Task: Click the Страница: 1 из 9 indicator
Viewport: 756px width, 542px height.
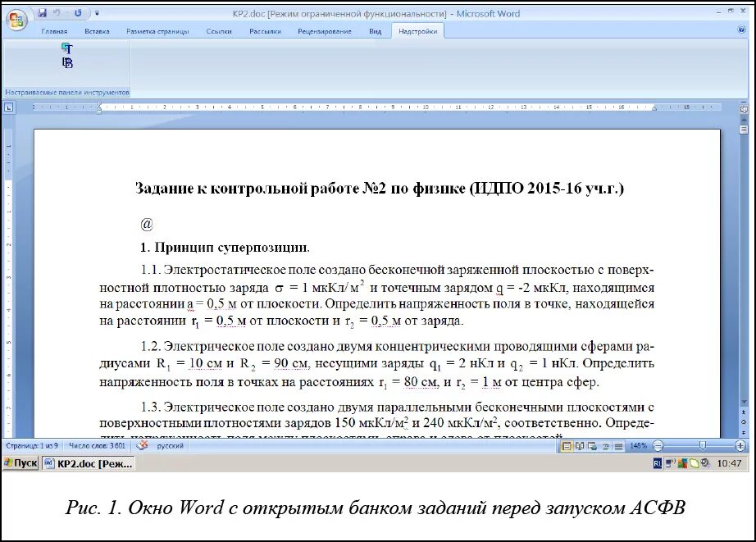Action: tap(32, 446)
